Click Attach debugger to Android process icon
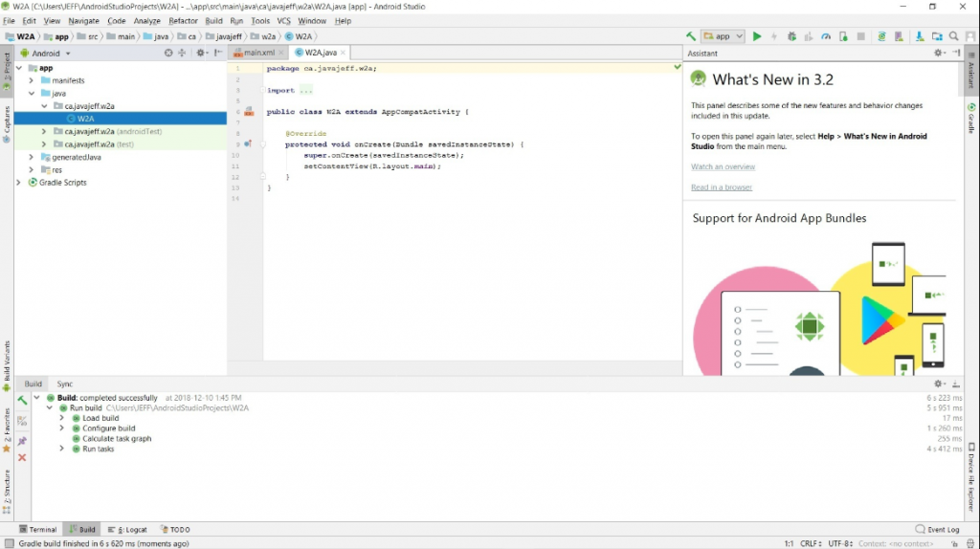Image resolution: width=980 pixels, height=549 pixels. click(844, 36)
